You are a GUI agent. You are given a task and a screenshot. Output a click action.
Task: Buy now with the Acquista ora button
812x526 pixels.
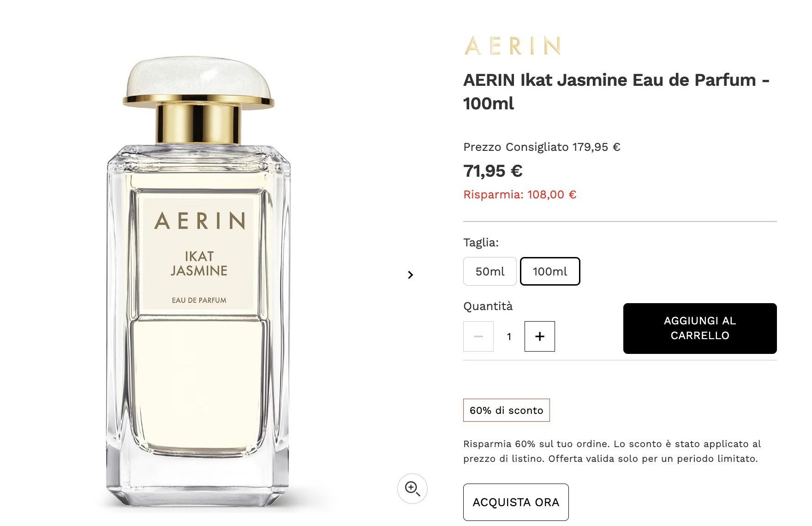coord(516,502)
